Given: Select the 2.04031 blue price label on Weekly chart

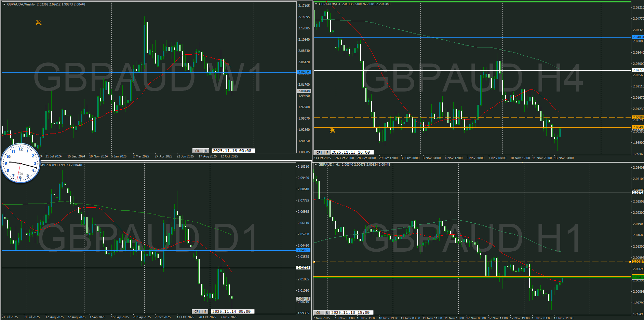Looking at the screenshot, I should 304,72.
